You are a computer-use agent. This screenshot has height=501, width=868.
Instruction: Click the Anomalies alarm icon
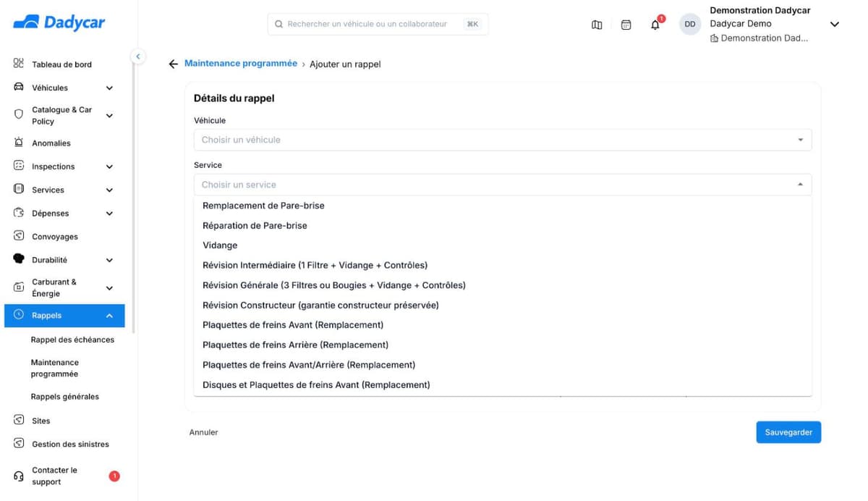pyautogui.click(x=19, y=143)
